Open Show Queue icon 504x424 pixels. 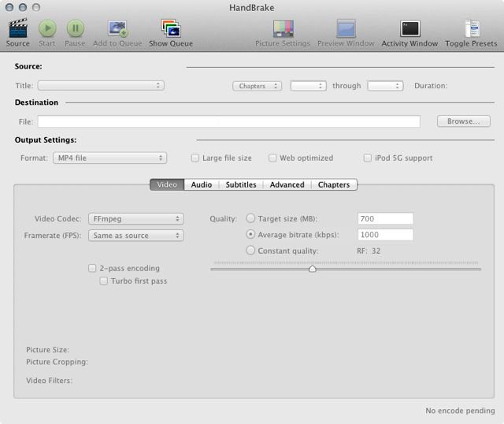[171, 28]
